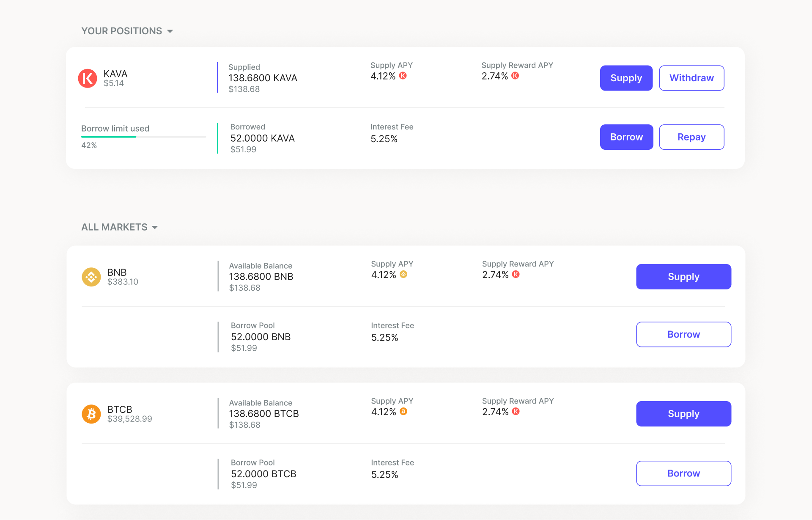Image resolution: width=812 pixels, height=520 pixels.
Task: Click the KAVA token logo icon
Action: 88,78
